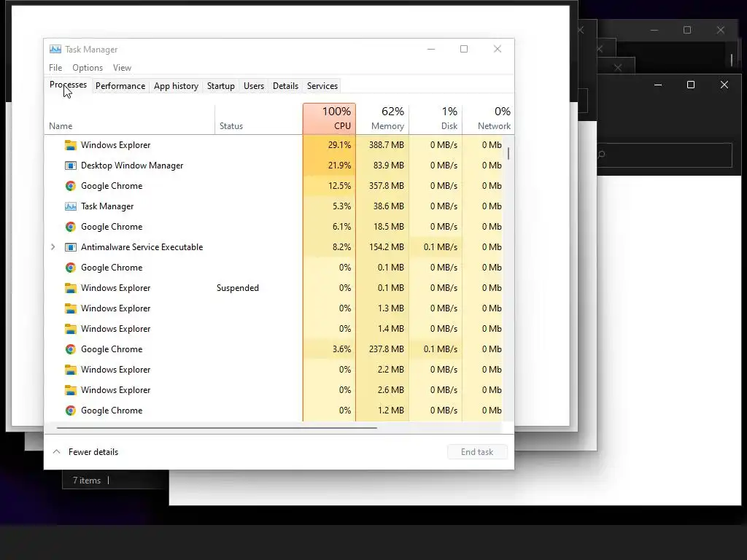Open the File menu
The width and height of the screenshot is (747, 560).
[55, 68]
